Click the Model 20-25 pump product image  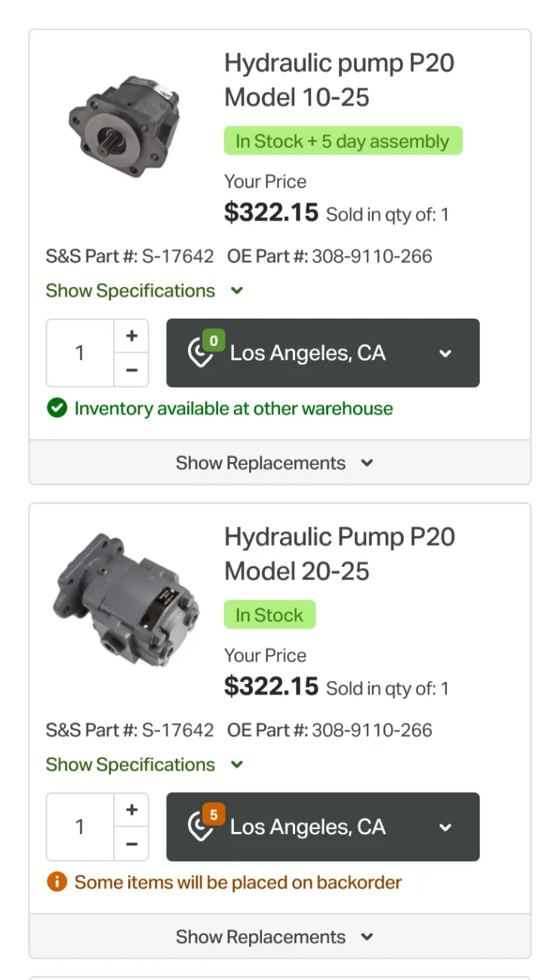(x=127, y=599)
